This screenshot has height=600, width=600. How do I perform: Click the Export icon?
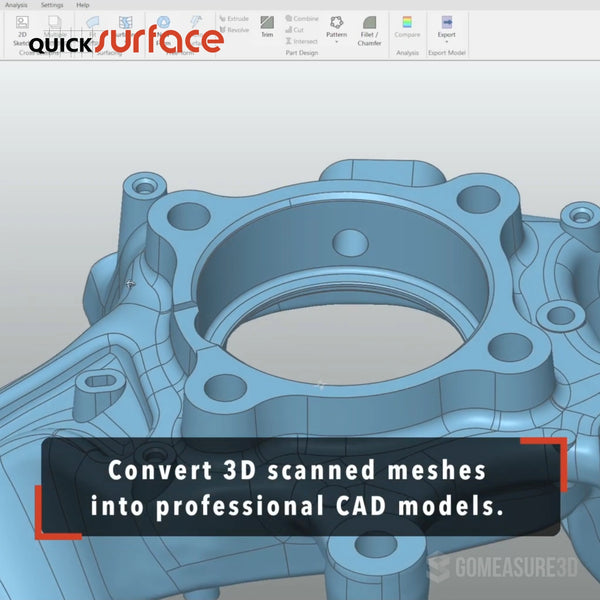point(447,22)
